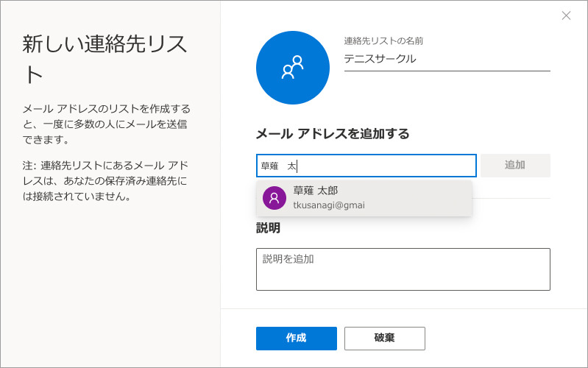The image size is (588, 368).
Task: Discard the list with the 破棄 button
Action: pyautogui.click(x=384, y=338)
